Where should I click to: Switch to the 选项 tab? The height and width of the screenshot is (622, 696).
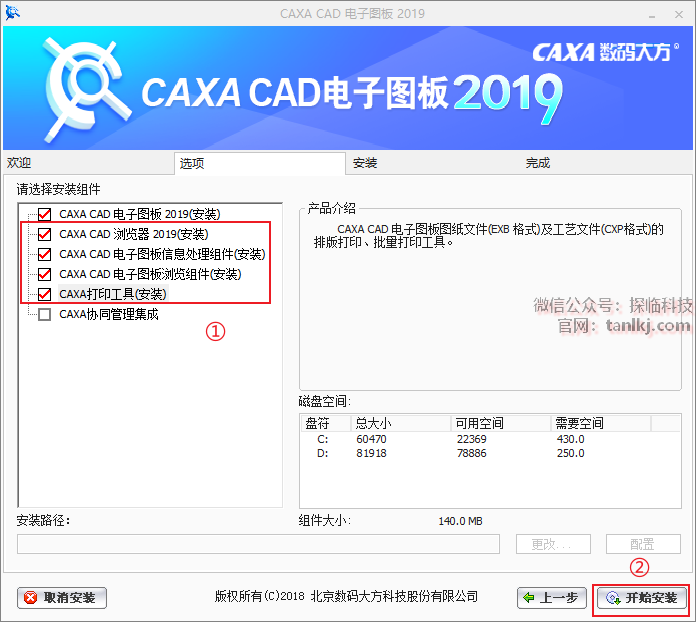[x=260, y=164]
